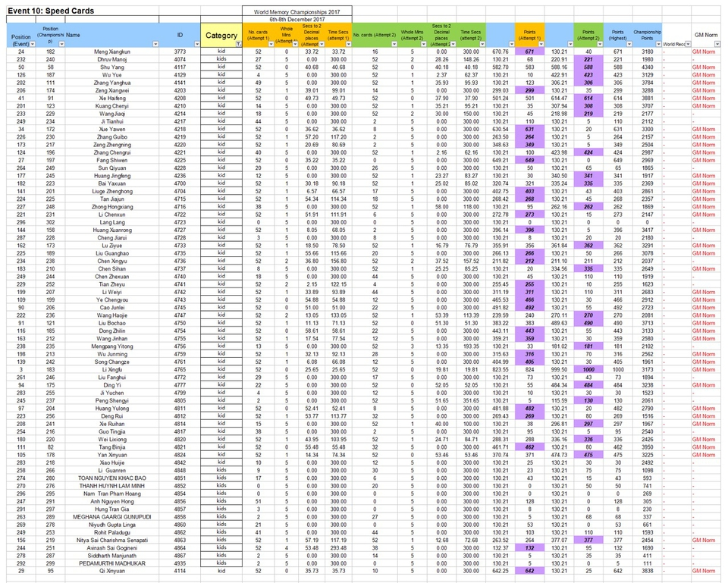The width and height of the screenshot is (728, 583).
Task: Open the Points (Highest) filter dropdown
Action: click(x=629, y=44)
